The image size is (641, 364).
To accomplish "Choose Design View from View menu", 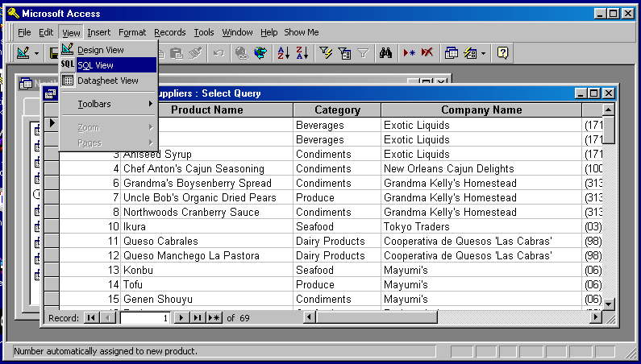I will [108, 50].
